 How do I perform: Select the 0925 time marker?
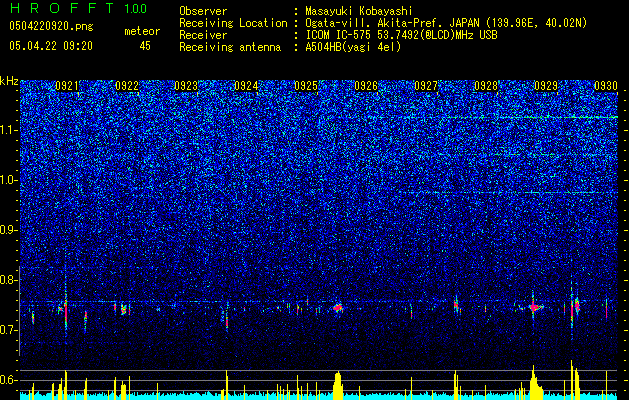tap(306, 86)
